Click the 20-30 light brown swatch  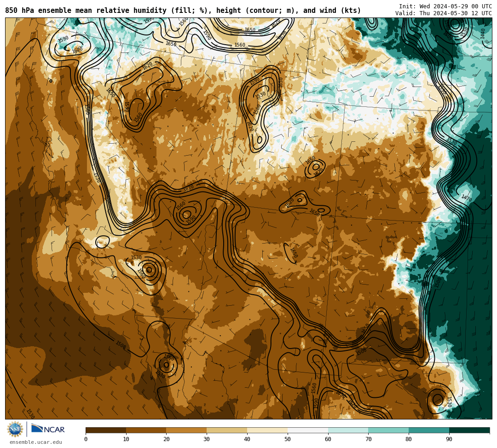click(187, 430)
